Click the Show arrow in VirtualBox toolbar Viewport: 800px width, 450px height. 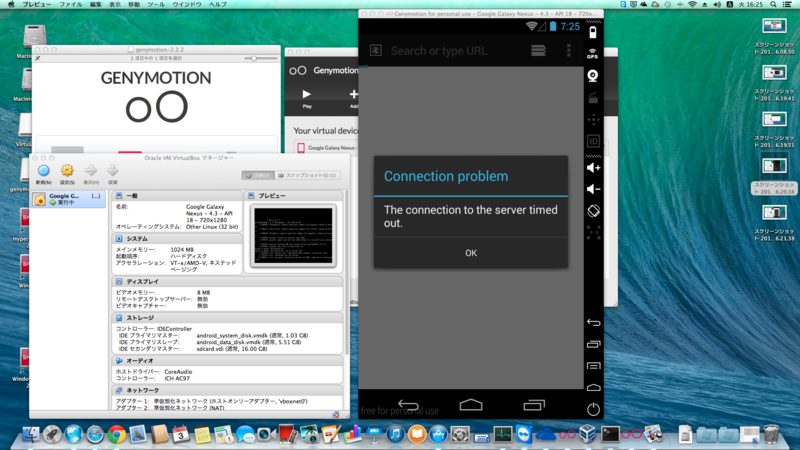[91, 174]
